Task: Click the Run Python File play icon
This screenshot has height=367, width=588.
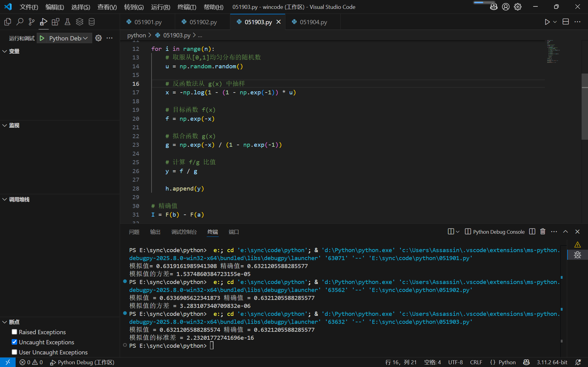Action: click(547, 22)
